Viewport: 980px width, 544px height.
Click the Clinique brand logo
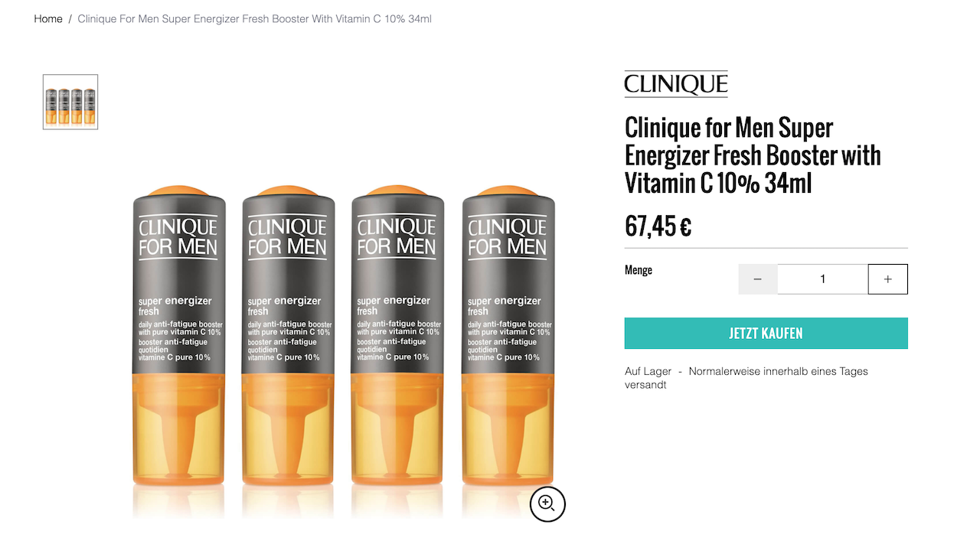(x=675, y=84)
